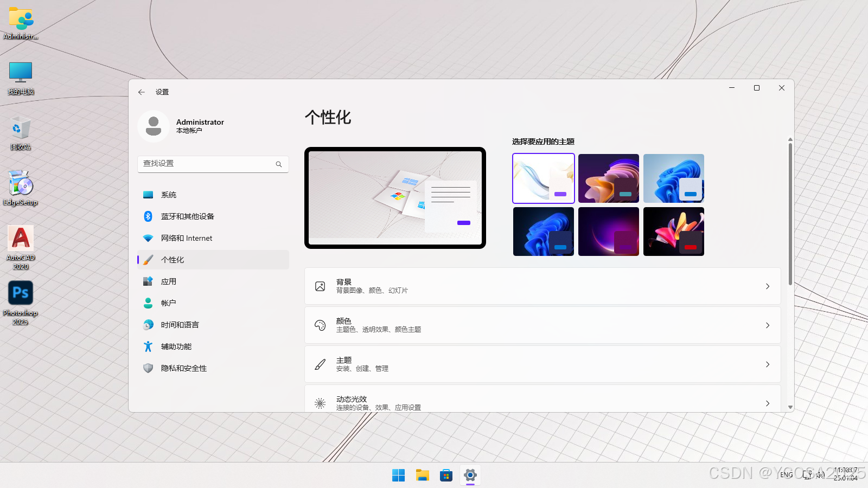The image size is (868, 488).
Task: Click the 查找设置 search field
Action: point(213,164)
